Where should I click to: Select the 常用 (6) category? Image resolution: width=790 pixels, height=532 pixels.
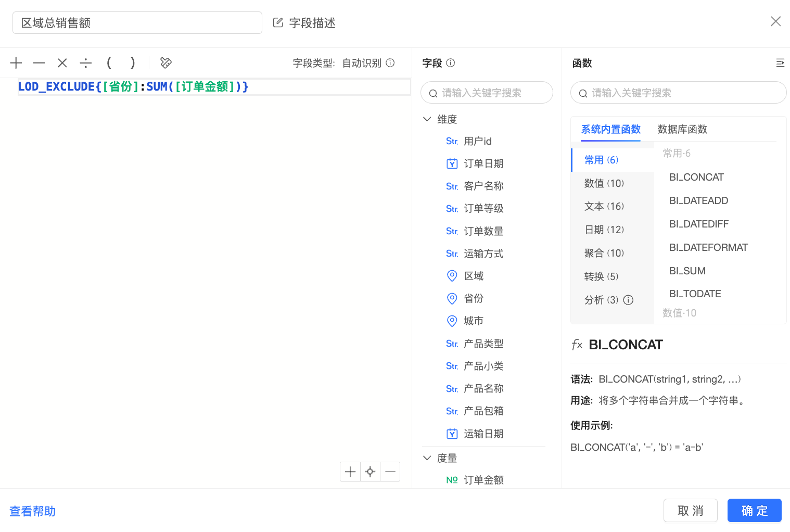[x=613, y=160]
